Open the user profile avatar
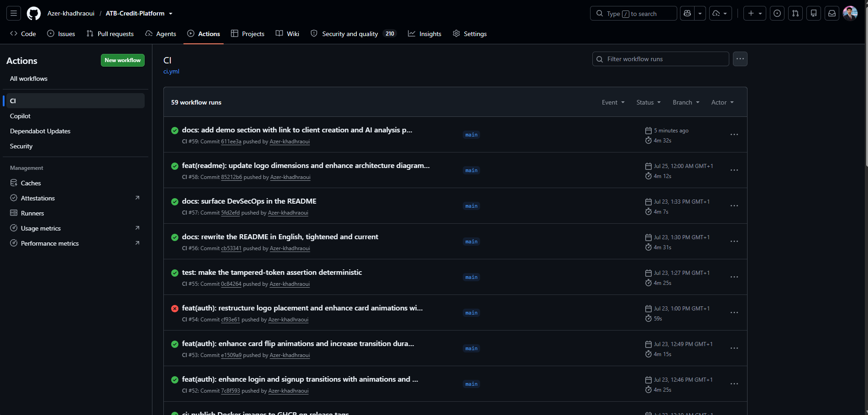The width and height of the screenshot is (868, 415). pyautogui.click(x=850, y=14)
